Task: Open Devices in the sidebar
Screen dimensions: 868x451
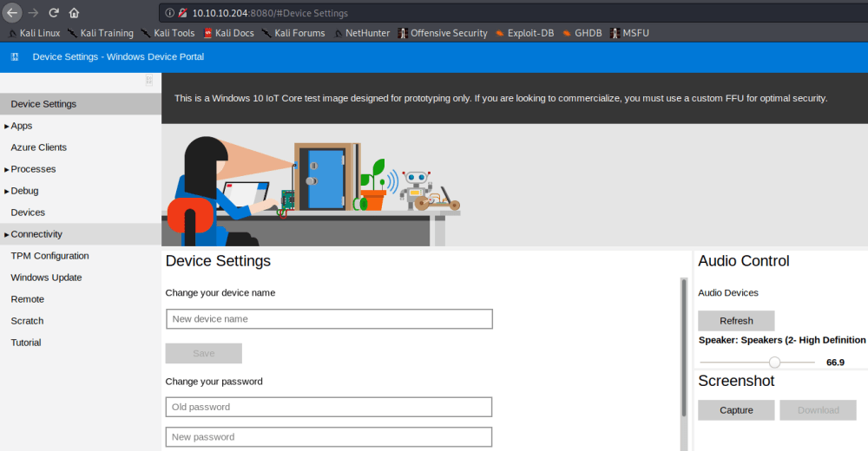Action: [x=28, y=212]
